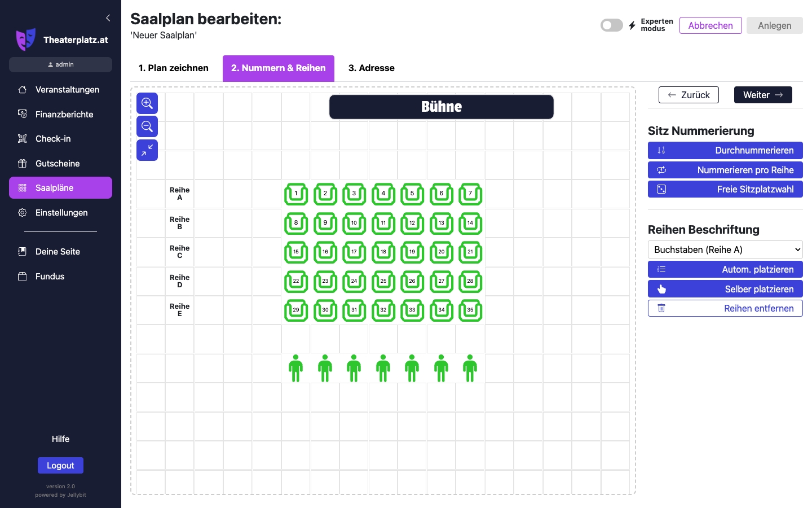Viewport: 812px width, 508px height.
Task: Open Fundus via the box icon
Action: 22,276
